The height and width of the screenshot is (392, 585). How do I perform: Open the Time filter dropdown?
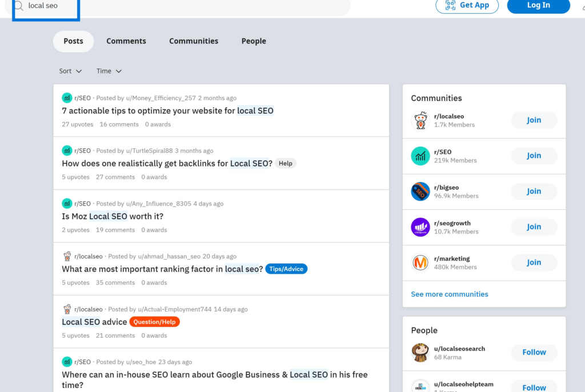click(x=108, y=71)
